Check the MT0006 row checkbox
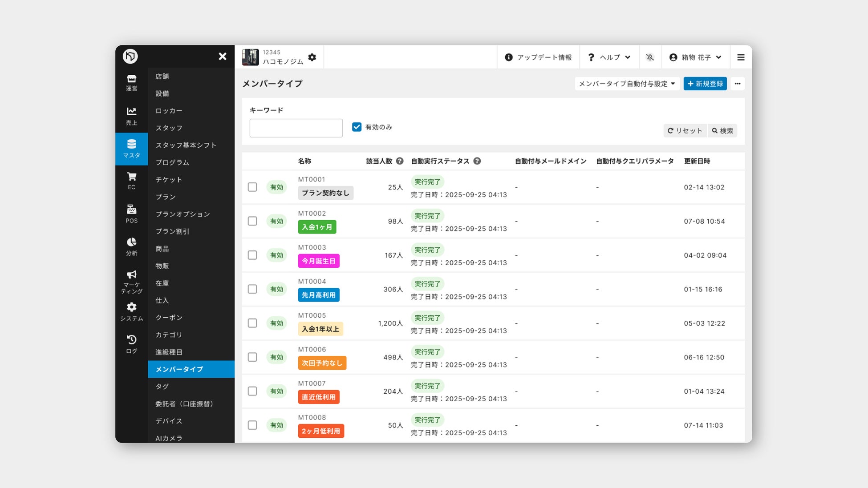This screenshot has width=868, height=488. (252, 357)
